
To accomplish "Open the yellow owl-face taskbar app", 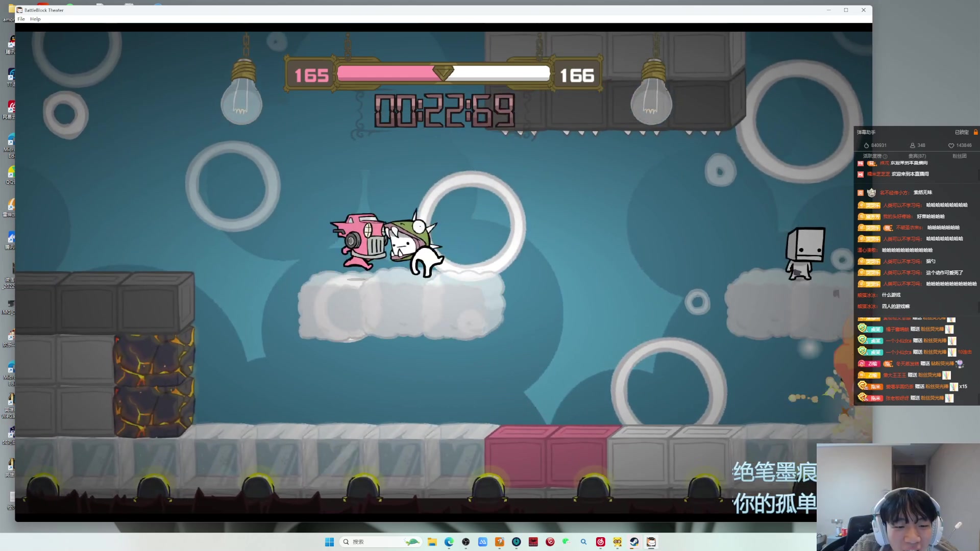I will coord(618,542).
